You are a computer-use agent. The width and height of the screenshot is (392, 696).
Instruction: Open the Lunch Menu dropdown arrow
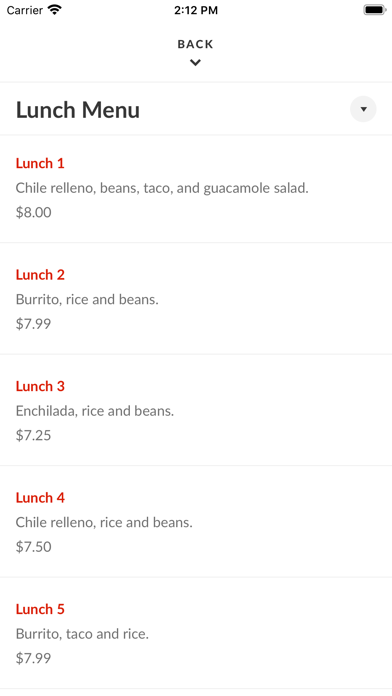tap(363, 109)
